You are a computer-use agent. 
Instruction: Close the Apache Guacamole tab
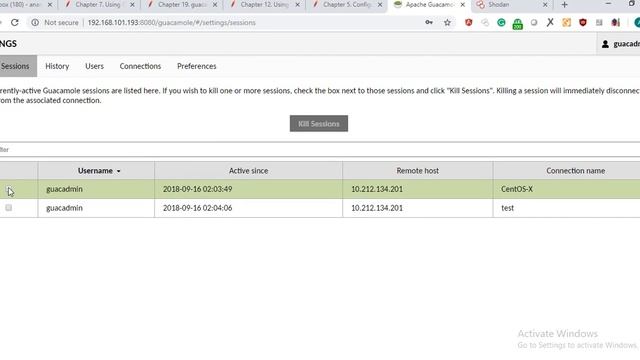click(462, 5)
